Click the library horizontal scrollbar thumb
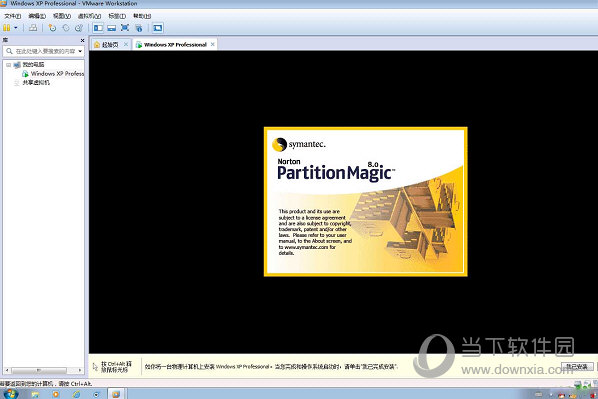598x399 pixels. (x=39, y=370)
